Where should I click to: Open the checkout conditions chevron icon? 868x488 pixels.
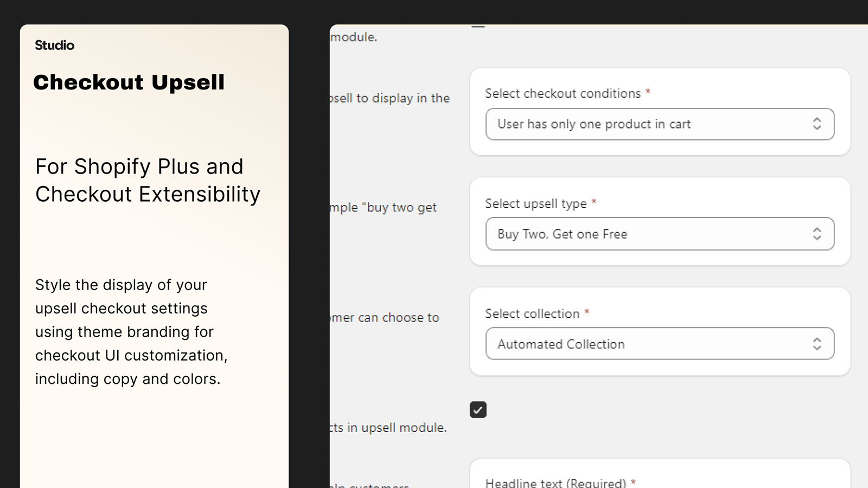point(817,124)
